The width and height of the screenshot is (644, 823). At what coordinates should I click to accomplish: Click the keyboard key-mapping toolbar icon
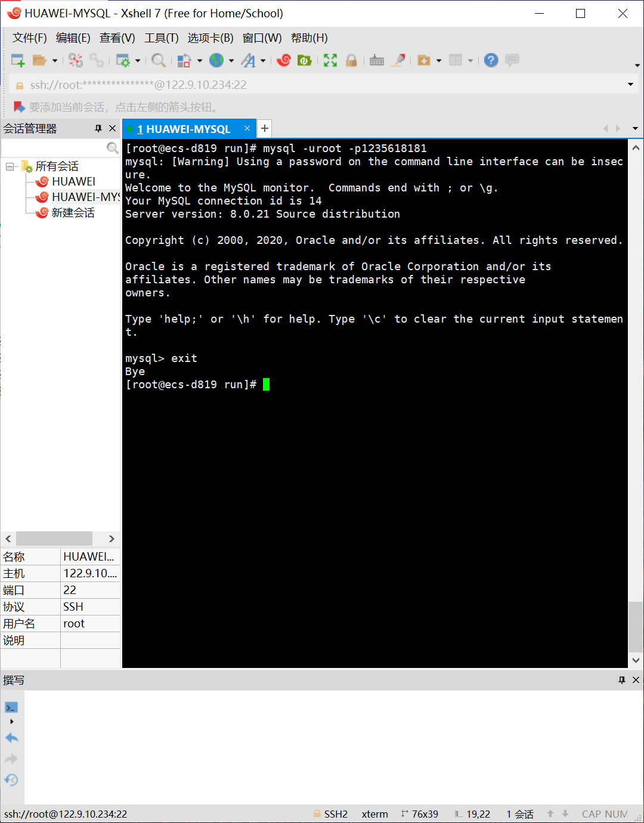point(377,60)
